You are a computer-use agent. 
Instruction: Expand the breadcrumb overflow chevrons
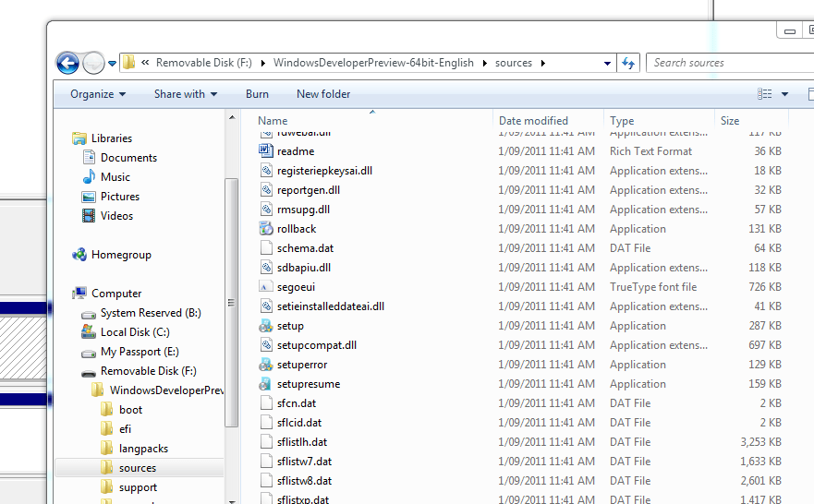tap(145, 62)
